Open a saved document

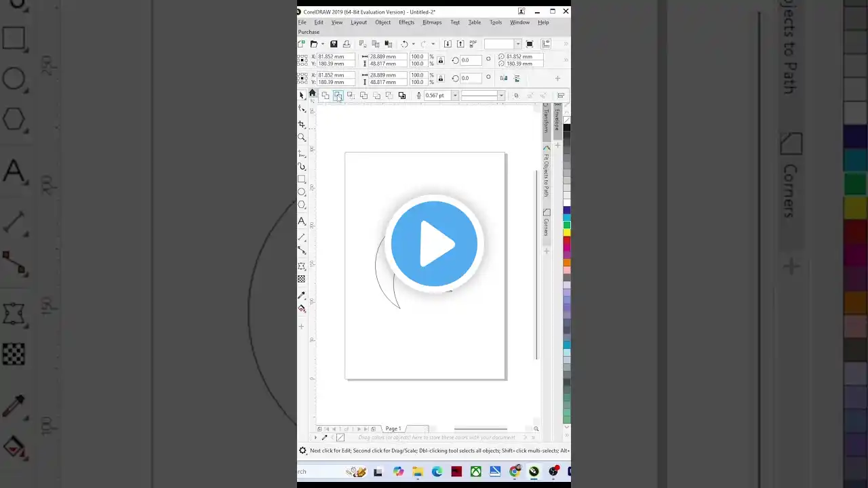tap(314, 43)
